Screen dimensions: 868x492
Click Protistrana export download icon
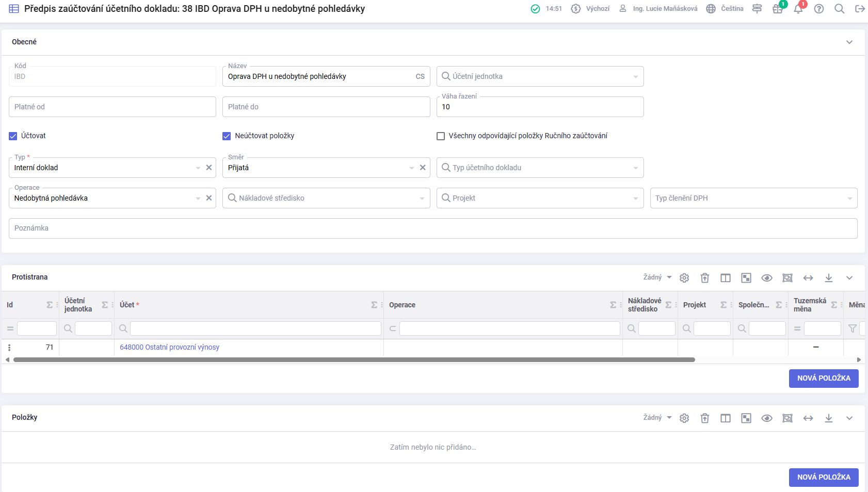[x=829, y=278]
